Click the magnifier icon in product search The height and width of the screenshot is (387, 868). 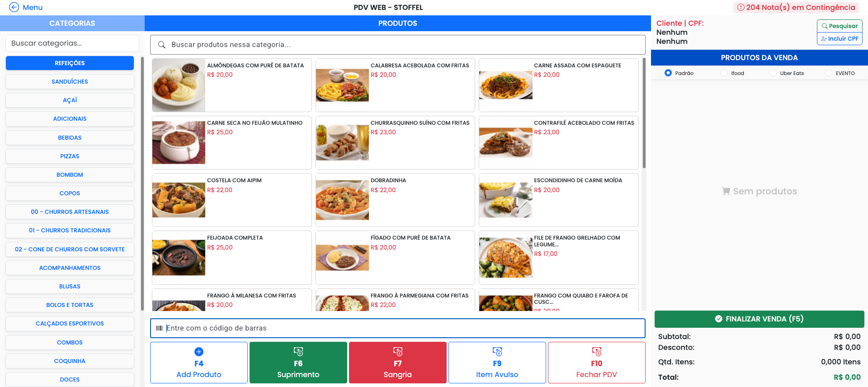point(161,45)
